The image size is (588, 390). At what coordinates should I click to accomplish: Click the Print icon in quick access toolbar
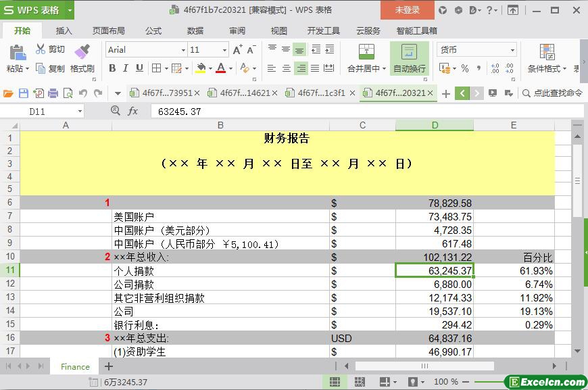(x=53, y=93)
